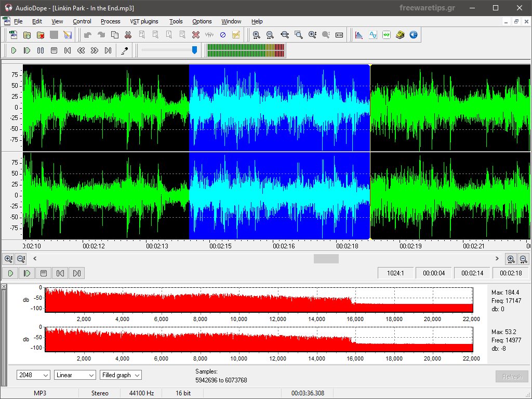Image resolution: width=532 pixels, height=399 pixels.
Task: Activate the eyedropper pick tool near playback controls
Action: 125,50
